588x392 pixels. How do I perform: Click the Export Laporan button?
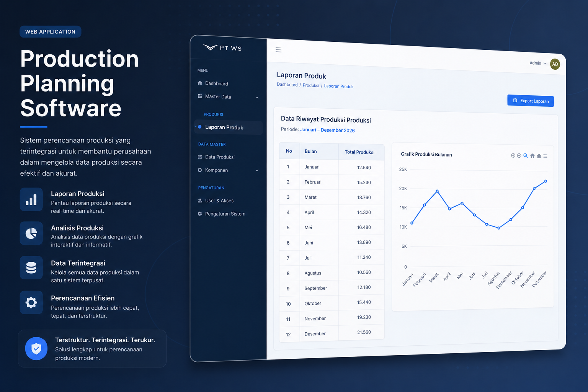(531, 101)
